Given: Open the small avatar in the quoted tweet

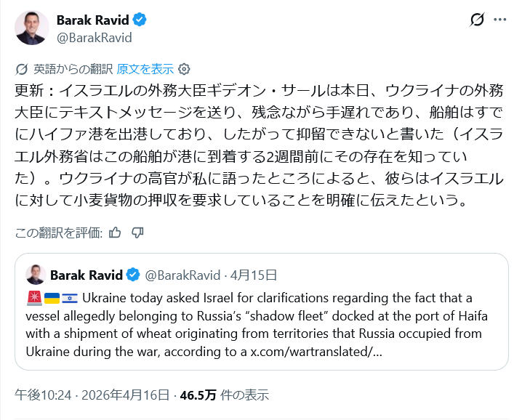Looking at the screenshot, I should tap(36, 275).
